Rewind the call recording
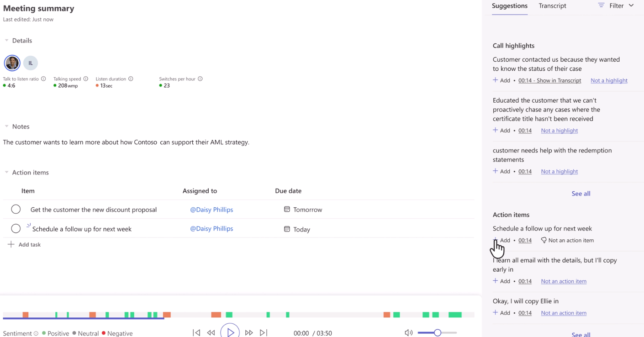The width and height of the screenshot is (644, 337). tap(211, 333)
